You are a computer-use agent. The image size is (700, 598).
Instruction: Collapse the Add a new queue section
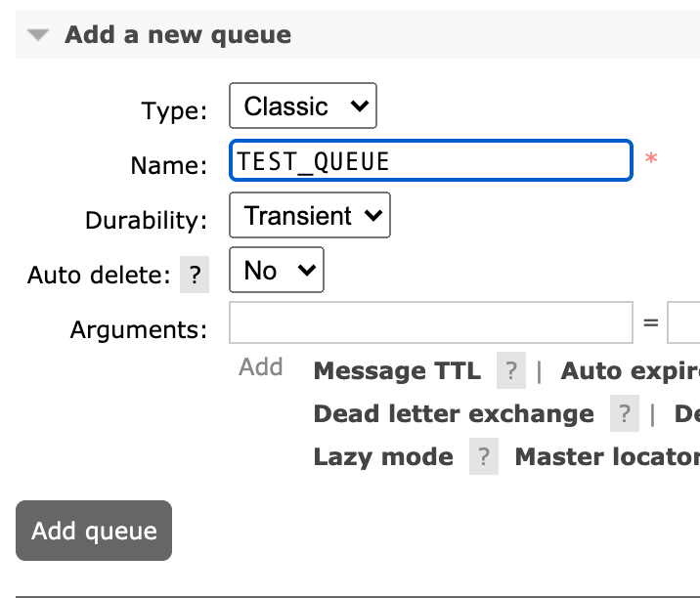38,36
